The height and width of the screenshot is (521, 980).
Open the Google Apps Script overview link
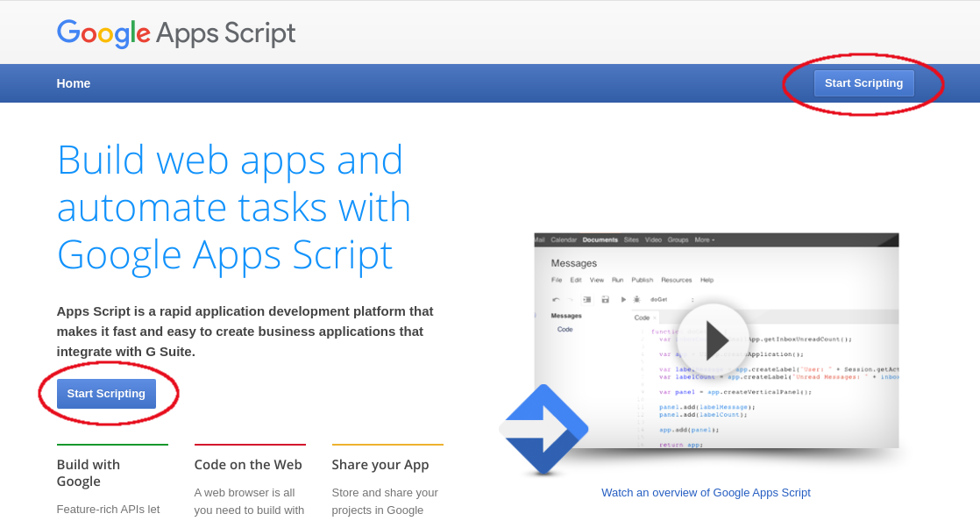tap(706, 492)
